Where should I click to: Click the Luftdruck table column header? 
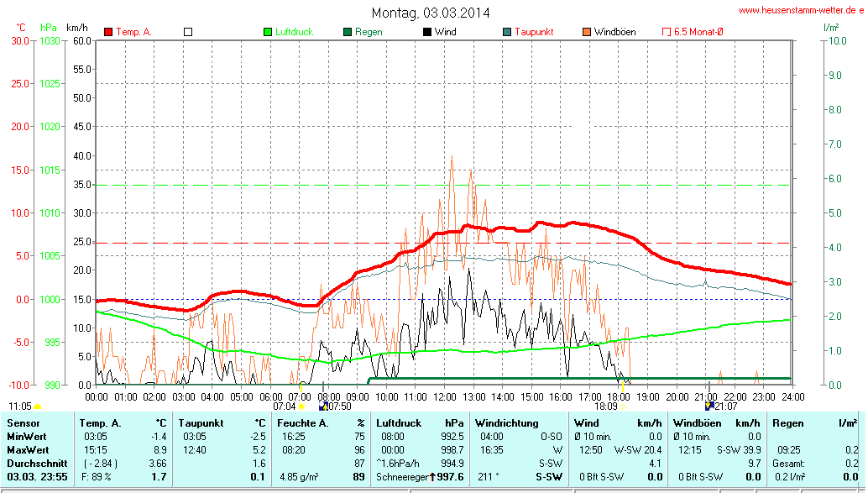pyautogui.click(x=399, y=423)
